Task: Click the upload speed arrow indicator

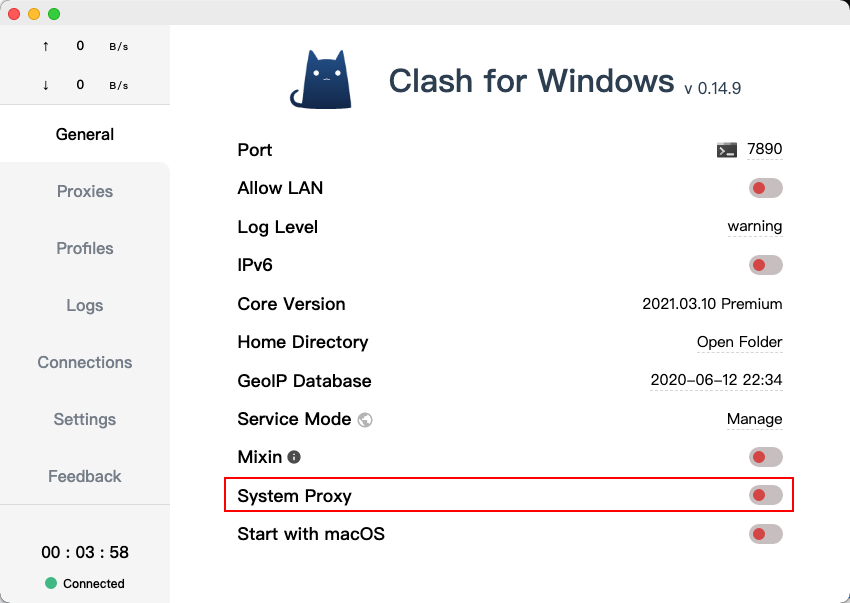Action: 44,45
